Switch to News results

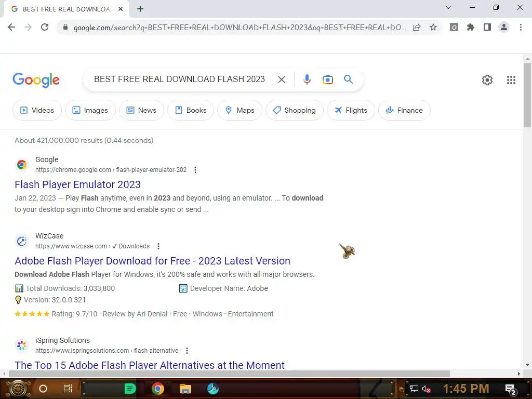point(141,110)
